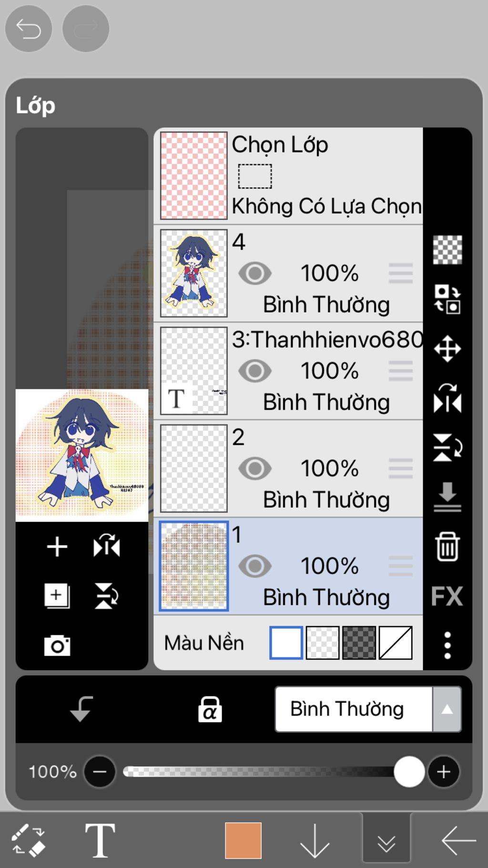Hide layer 4 with eye icon

pos(255,274)
